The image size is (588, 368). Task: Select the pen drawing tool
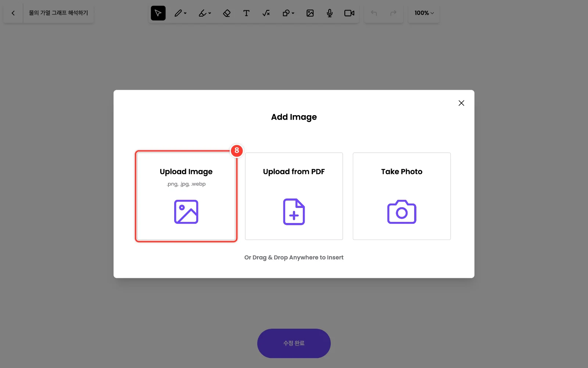pyautogui.click(x=178, y=13)
